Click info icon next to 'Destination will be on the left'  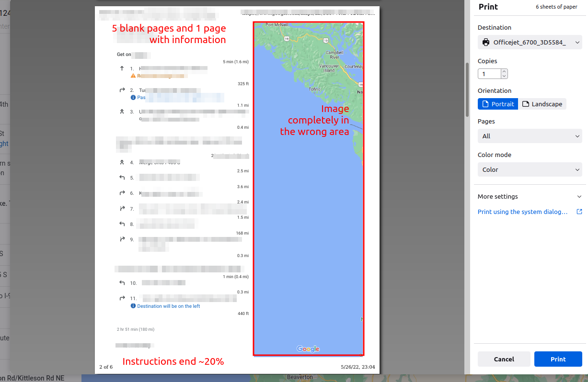tap(133, 306)
